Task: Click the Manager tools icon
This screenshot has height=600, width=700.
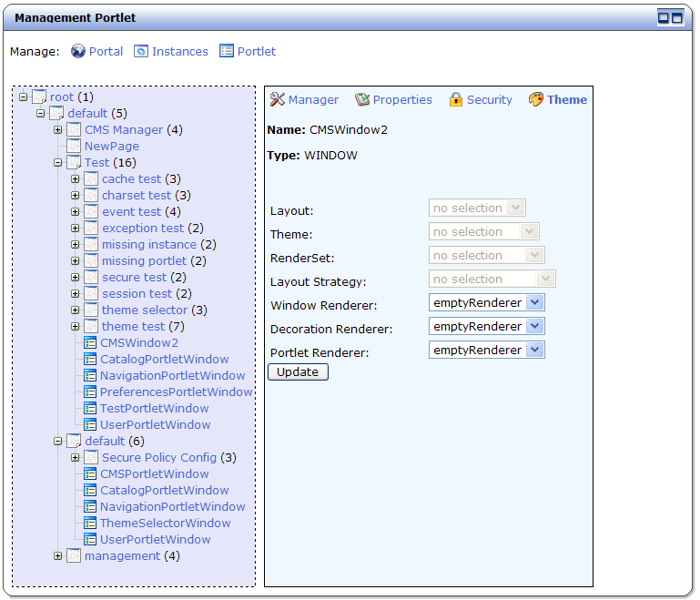Action: (x=278, y=100)
